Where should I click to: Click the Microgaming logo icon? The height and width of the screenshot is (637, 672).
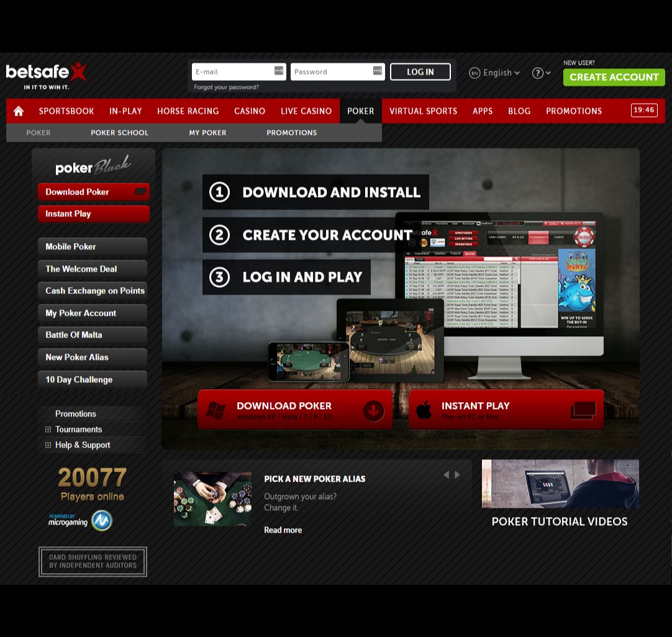click(101, 520)
